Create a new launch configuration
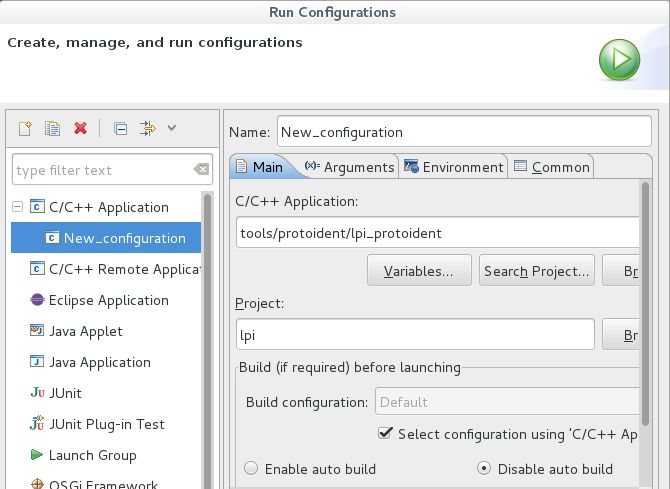670x489 pixels. click(x=25, y=128)
